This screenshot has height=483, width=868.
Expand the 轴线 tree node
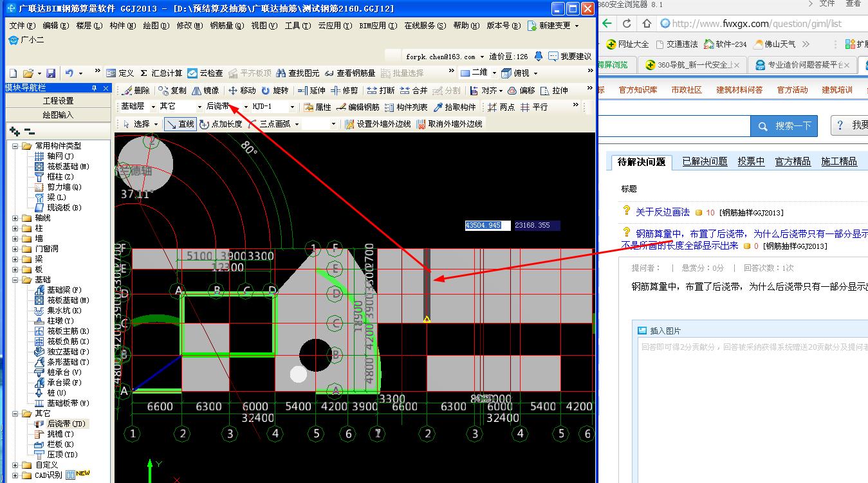pos(15,218)
